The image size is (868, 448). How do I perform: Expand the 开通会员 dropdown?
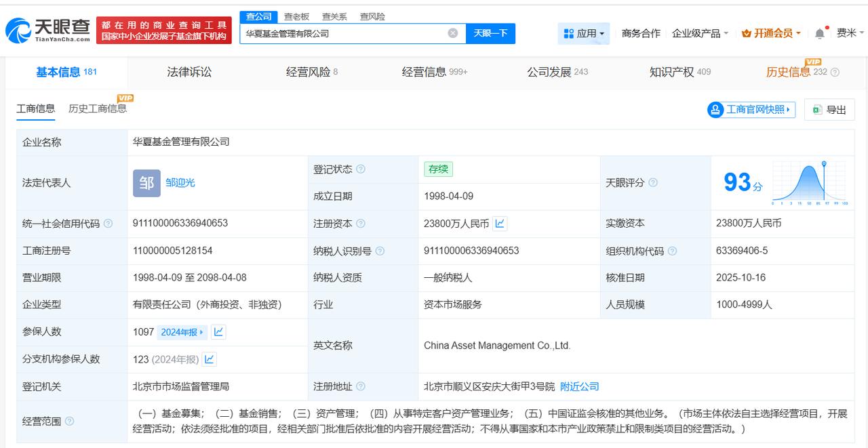[x=772, y=33]
